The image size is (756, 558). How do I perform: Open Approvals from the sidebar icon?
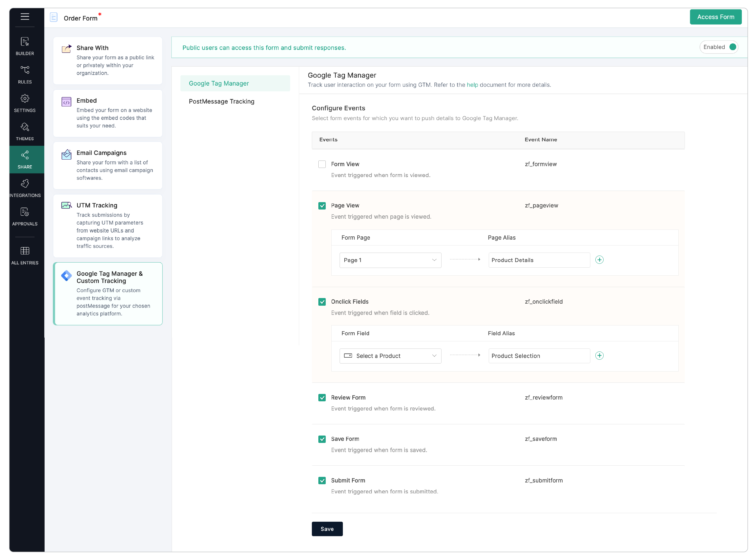point(25,212)
